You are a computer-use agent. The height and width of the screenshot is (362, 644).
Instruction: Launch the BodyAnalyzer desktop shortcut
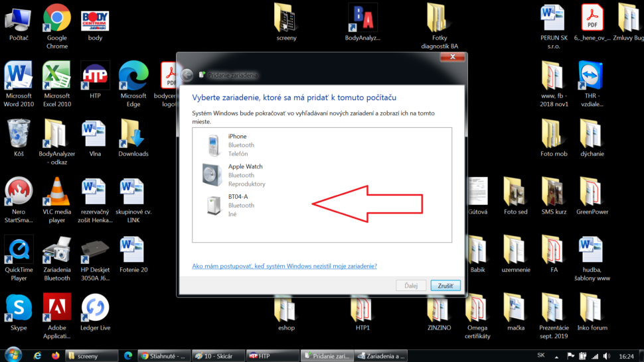click(362, 23)
